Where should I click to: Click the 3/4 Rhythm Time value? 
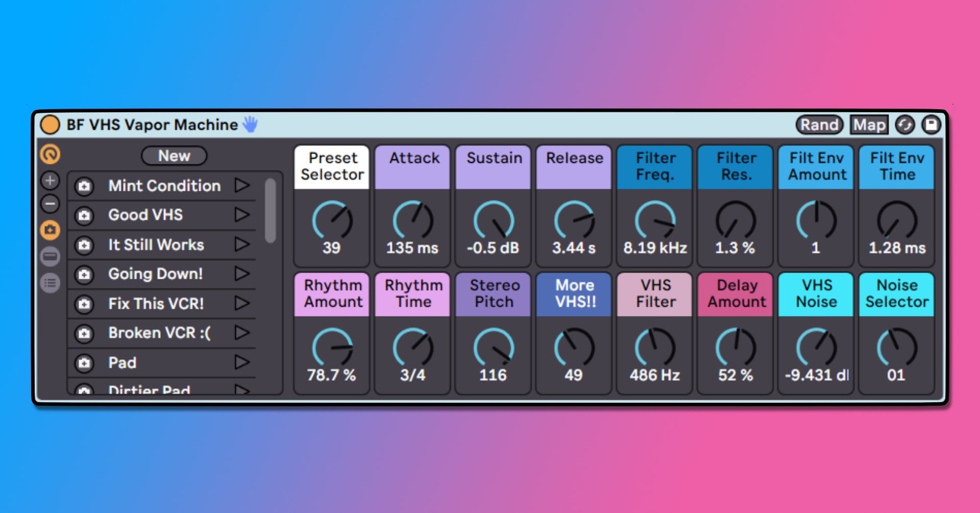412,375
